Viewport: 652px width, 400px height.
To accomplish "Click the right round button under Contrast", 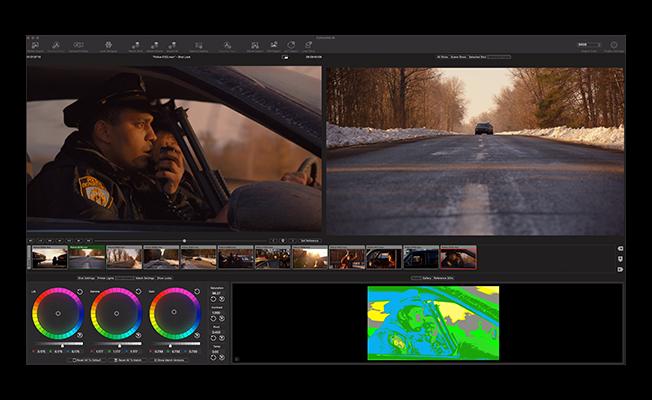I will tap(222, 319).
